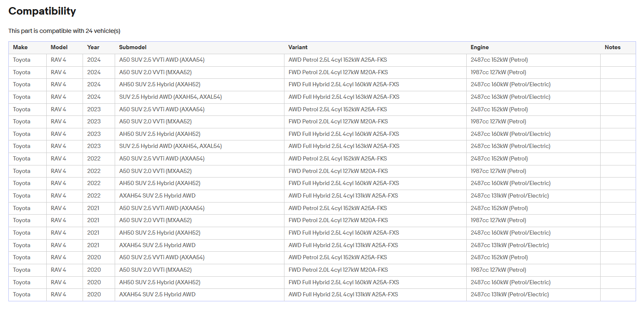The height and width of the screenshot is (323, 644).
Task: Click the 2023 A50 SUV 2.0 VVTi (MXAA52) submodel
Action: (x=199, y=122)
